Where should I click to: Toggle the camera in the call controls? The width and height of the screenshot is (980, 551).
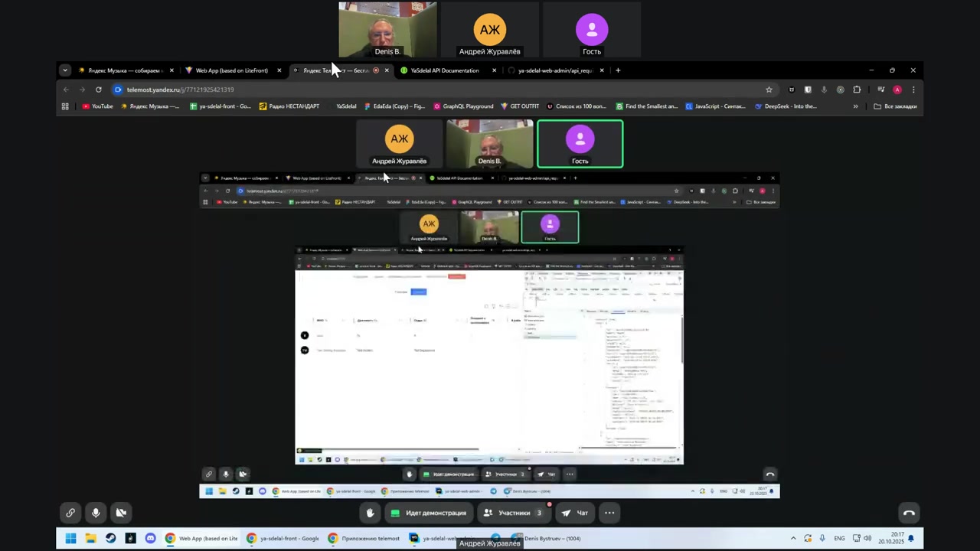(x=121, y=513)
